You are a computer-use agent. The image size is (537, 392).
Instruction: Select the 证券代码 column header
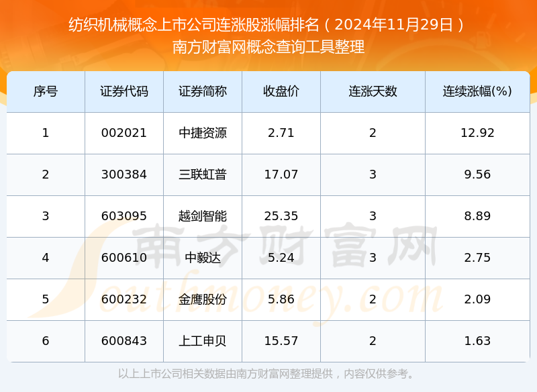(x=124, y=91)
